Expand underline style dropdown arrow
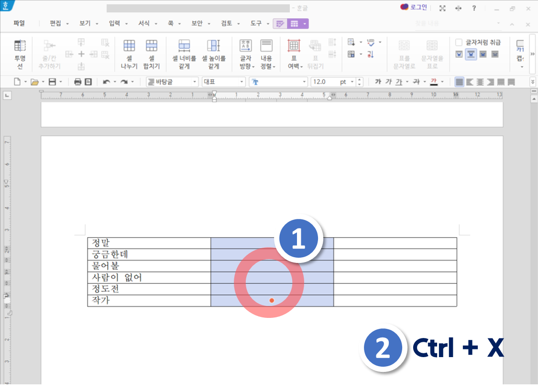 [407, 82]
